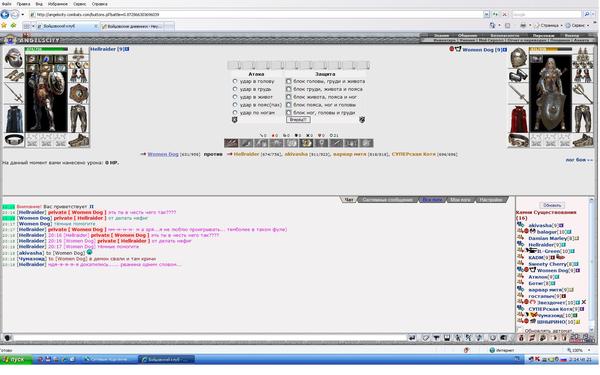Click the clock icon in bottom chat toolbar
The height and width of the screenshot is (375, 600).
click(493, 338)
